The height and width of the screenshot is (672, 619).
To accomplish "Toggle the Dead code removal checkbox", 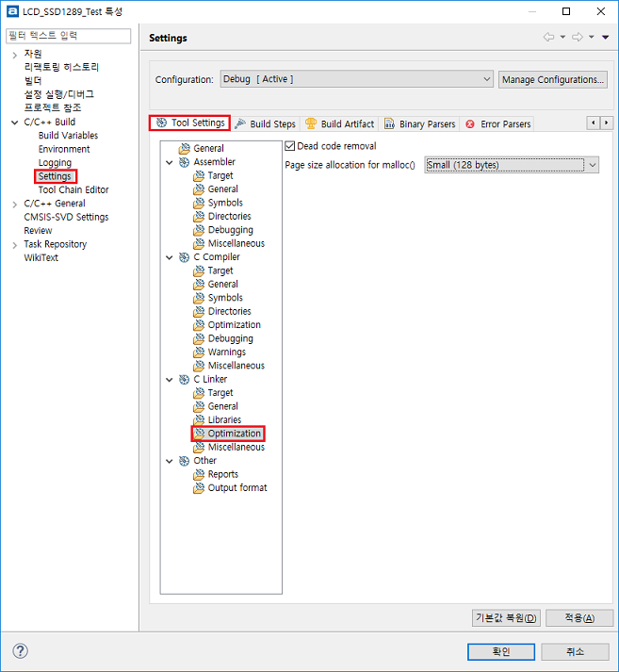I will pyautogui.click(x=290, y=146).
